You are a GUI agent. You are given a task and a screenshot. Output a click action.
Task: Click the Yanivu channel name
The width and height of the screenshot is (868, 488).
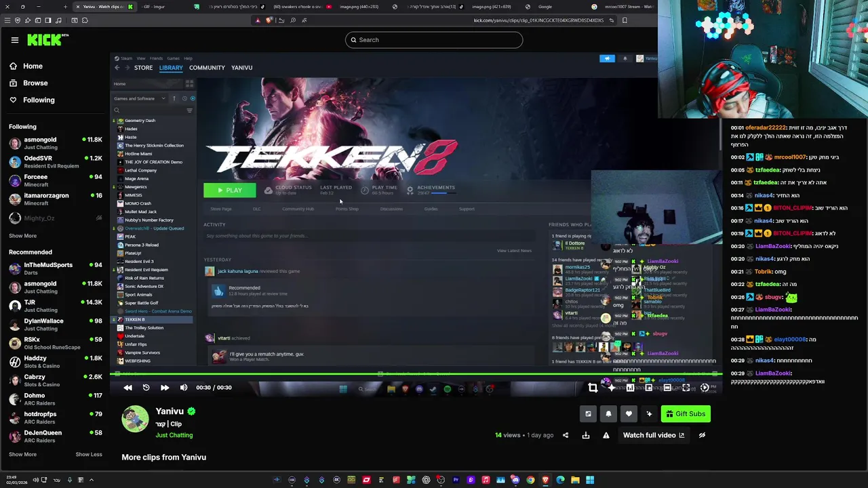pyautogui.click(x=170, y=411)
